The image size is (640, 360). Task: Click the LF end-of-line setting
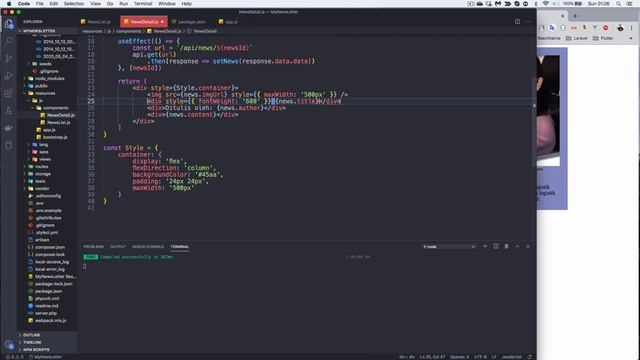coord(494,357)
